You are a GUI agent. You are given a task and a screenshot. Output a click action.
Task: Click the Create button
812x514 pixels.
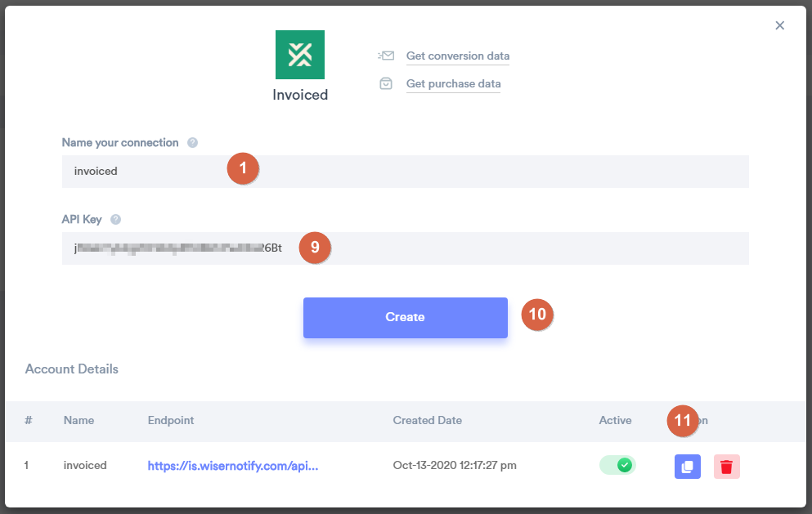[x=406, y=317]
